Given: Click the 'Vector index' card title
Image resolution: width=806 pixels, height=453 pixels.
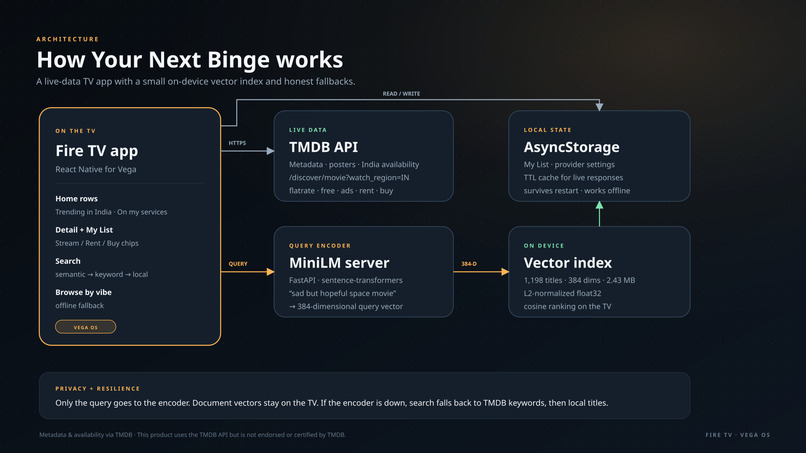Looking at the screenshot, I should pyautogui.click(x=568, y=263).
